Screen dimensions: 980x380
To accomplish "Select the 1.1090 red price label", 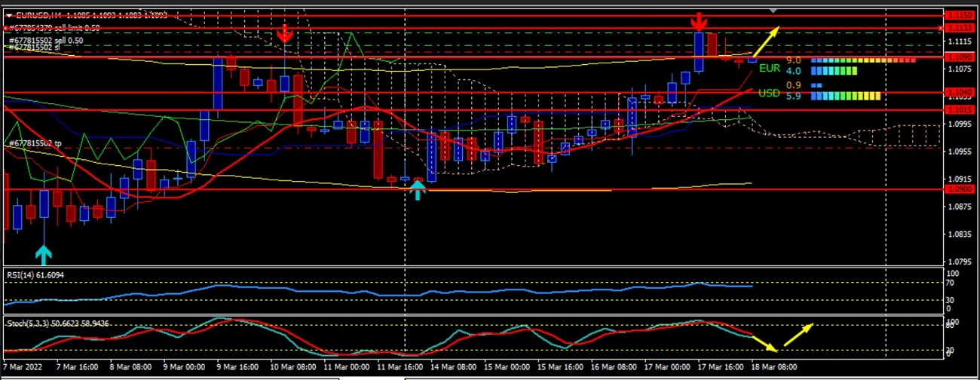I will [x=960, y=57].
